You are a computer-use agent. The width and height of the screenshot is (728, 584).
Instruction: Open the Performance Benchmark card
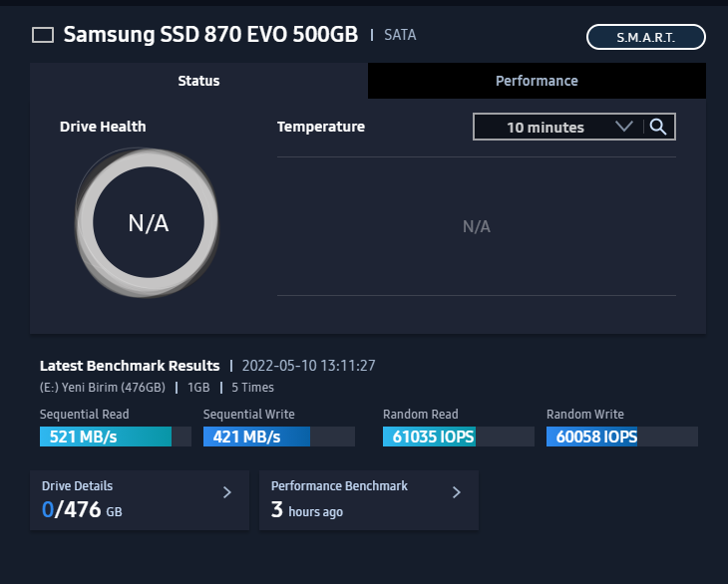[369, 500]
